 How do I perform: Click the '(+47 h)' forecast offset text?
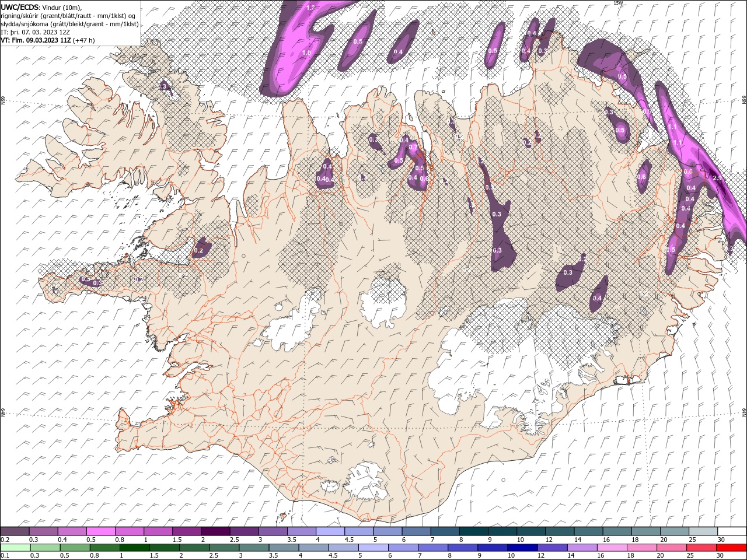pos(84,40)
